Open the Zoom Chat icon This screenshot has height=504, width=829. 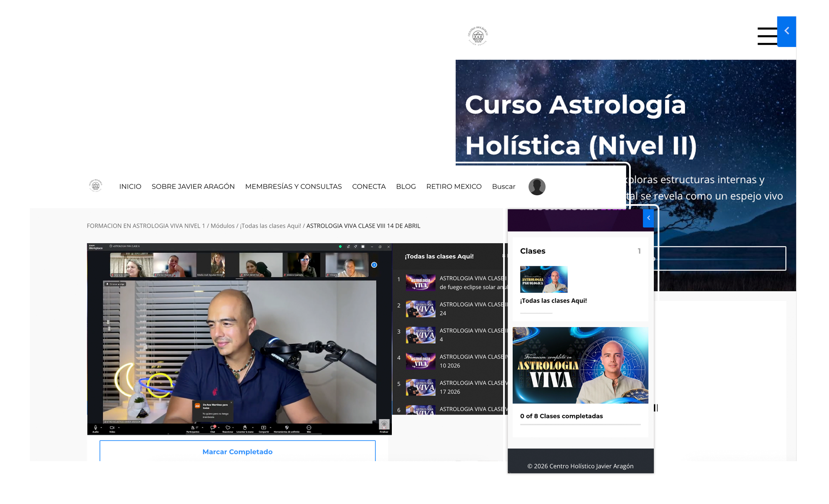coord(212,428)
